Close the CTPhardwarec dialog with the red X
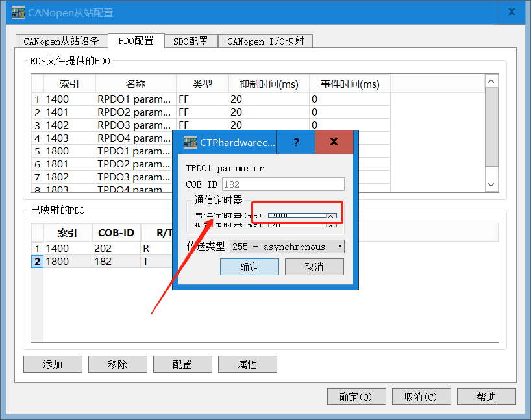Screen dimensions: 531x420 [x=334, y=142]
